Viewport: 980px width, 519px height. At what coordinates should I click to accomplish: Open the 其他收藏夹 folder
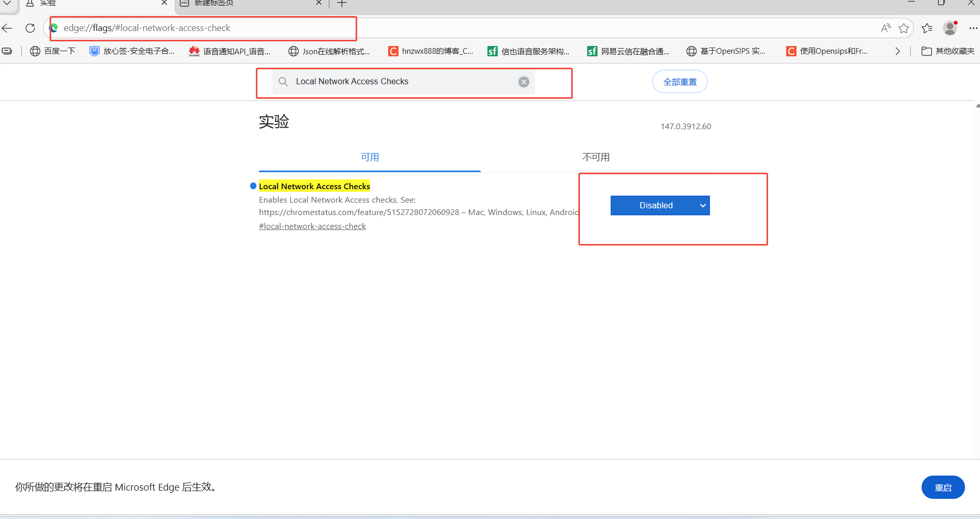[x=948, y=51]
